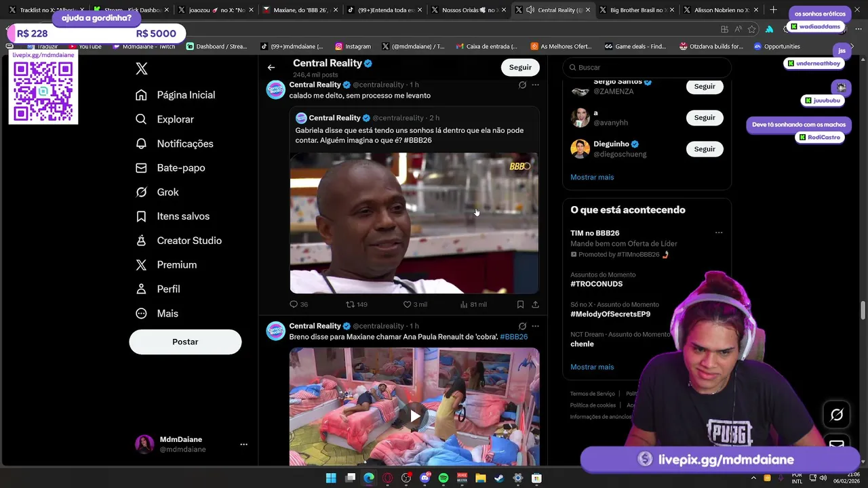Open the chenle trending topic
This screenshot has width=868, height=488.
tap(582, 344)
